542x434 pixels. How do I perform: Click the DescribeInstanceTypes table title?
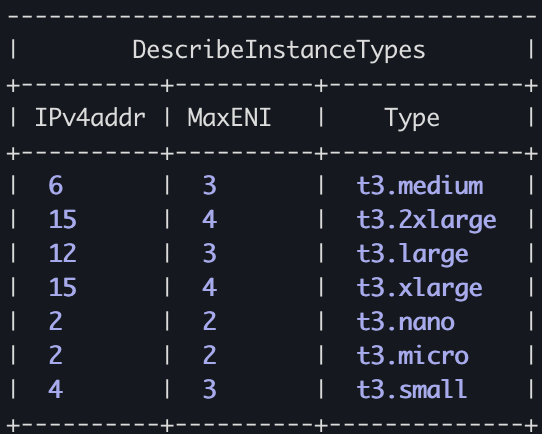pos(279,51)
